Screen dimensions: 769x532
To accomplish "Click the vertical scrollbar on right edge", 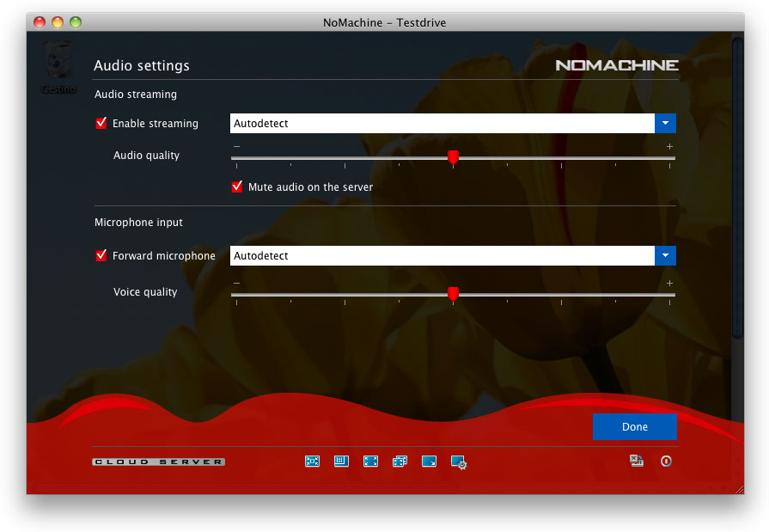I will [736, 189].
